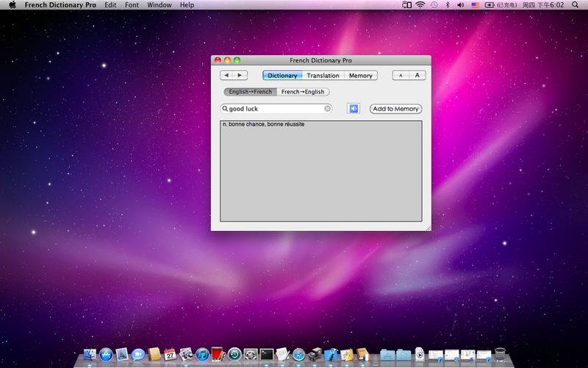Minimize the window with the yellow button
Image resolution: width=588 pixels, height=368 pixels.
pos(227,60)
